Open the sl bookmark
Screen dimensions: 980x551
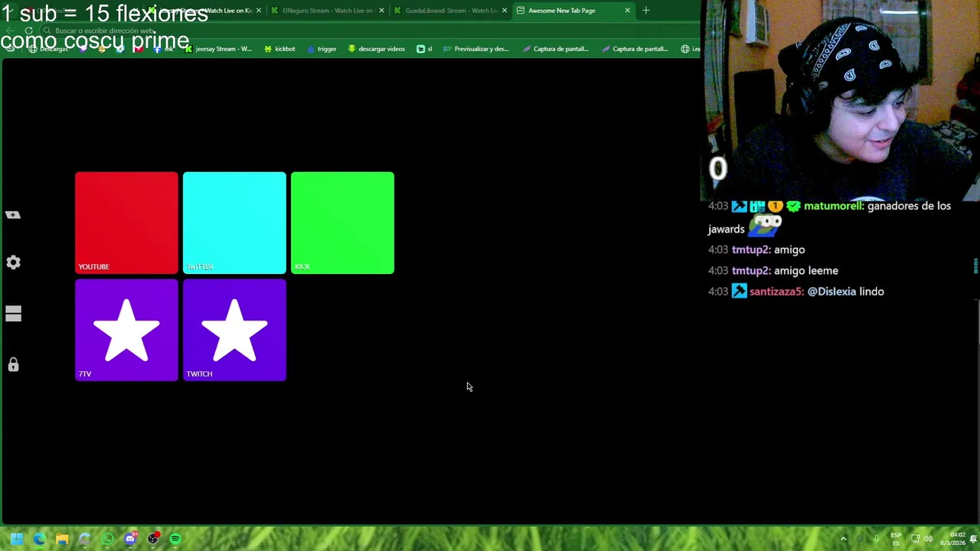424,49
